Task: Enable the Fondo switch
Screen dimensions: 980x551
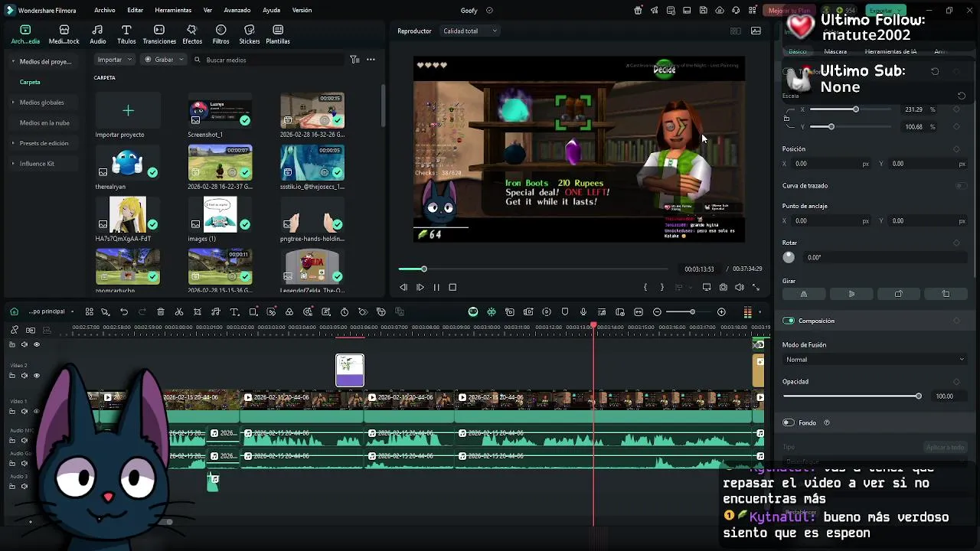Action: click(789, 422)
